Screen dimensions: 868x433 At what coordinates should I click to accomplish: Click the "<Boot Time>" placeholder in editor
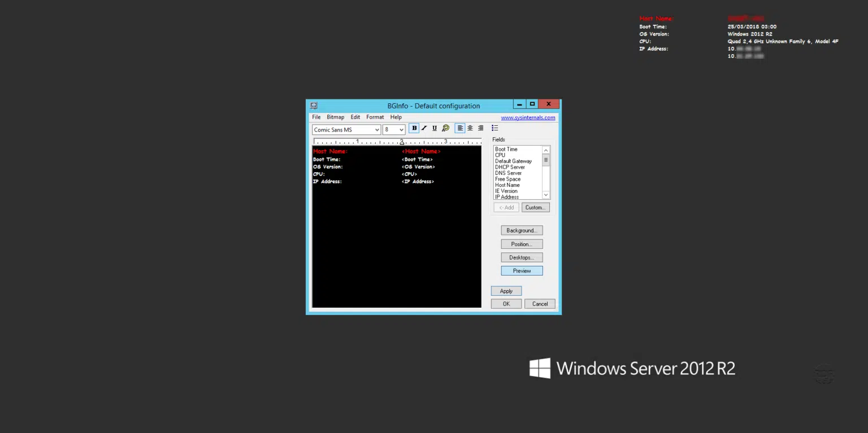tap(418, 159)
